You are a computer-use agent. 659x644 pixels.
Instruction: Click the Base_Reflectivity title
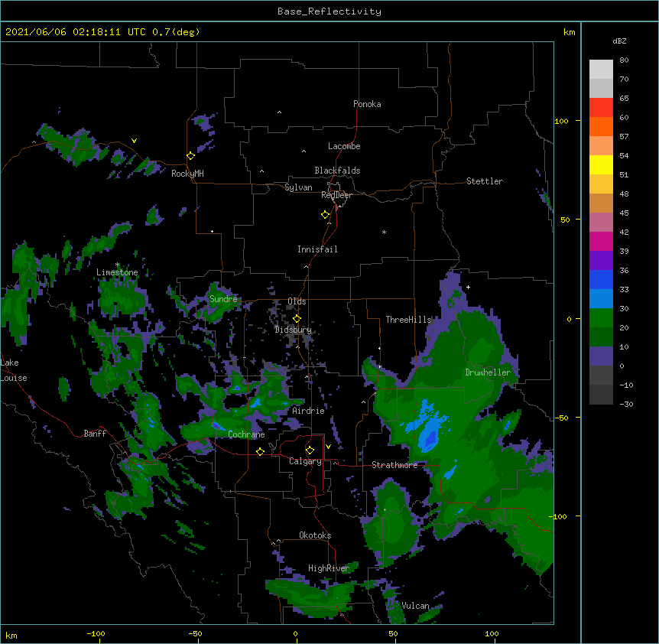(x=329, y=11)
